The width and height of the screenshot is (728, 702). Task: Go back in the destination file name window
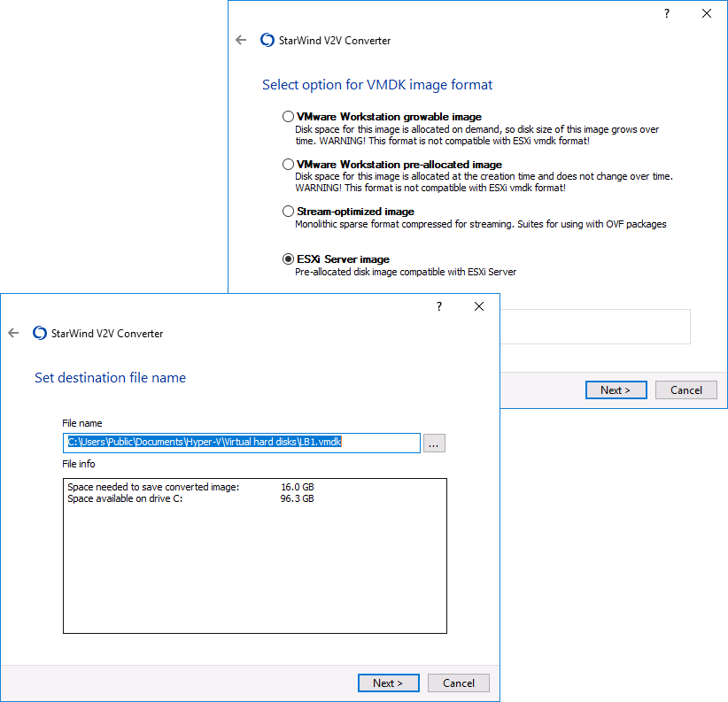13,333
